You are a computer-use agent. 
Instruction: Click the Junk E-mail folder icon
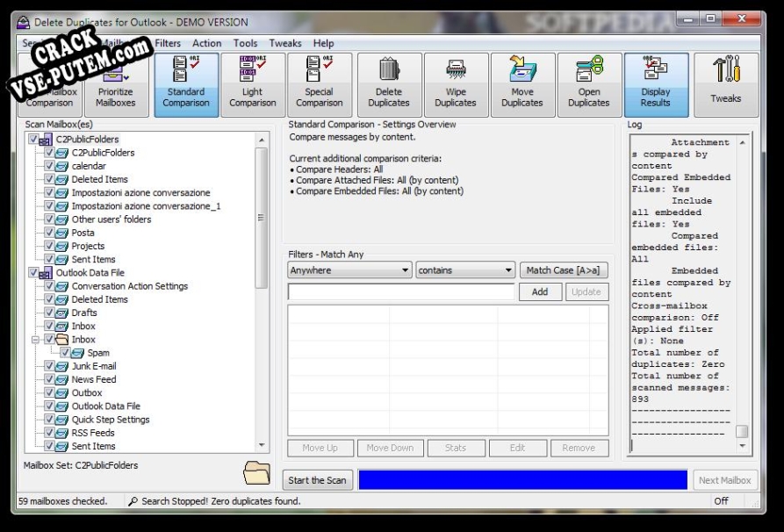tap(62, 366)
